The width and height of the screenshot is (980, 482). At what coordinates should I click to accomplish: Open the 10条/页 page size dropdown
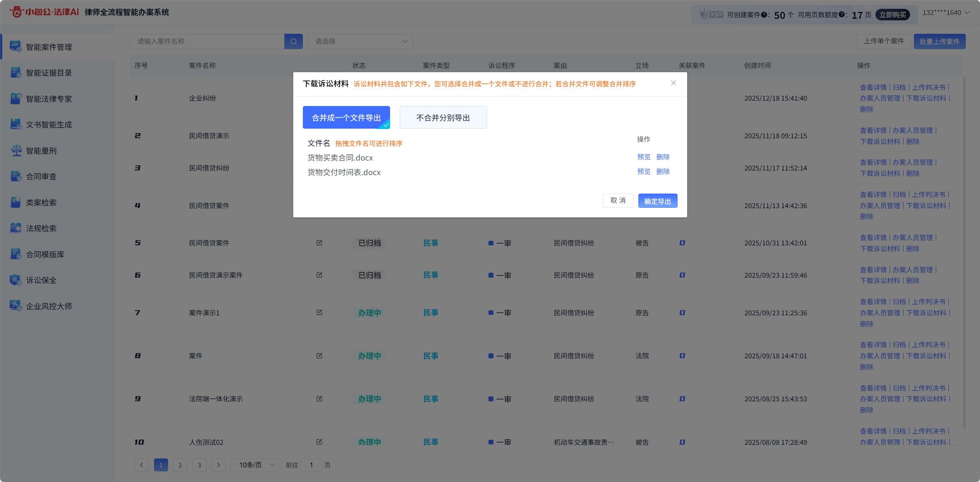254,465
